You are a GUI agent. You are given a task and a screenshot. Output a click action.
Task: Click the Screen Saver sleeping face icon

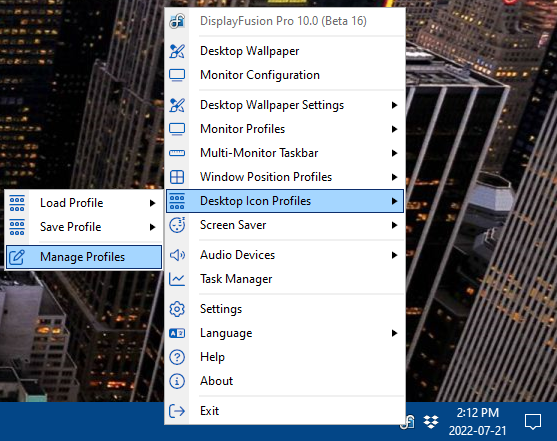pyautogui.click(x=177, y=225)
